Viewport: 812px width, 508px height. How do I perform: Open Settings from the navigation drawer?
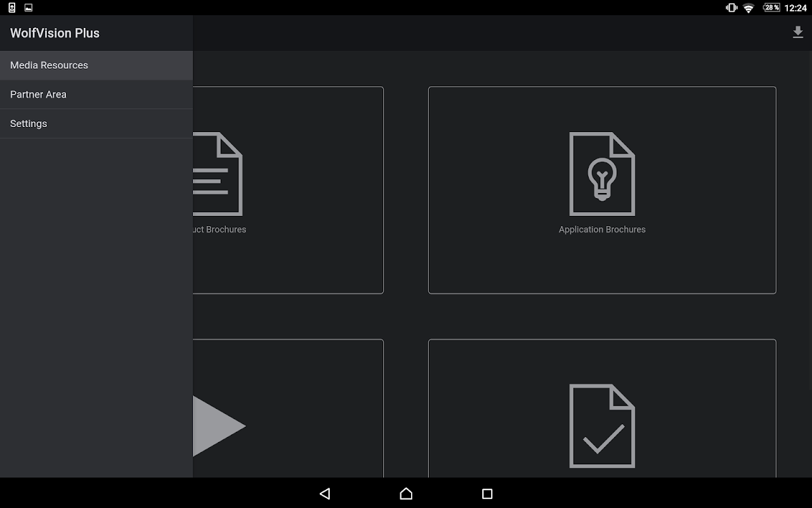[96, 124]
